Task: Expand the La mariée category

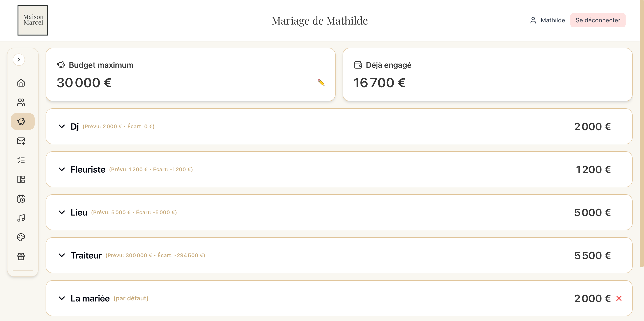Action: 62,298
